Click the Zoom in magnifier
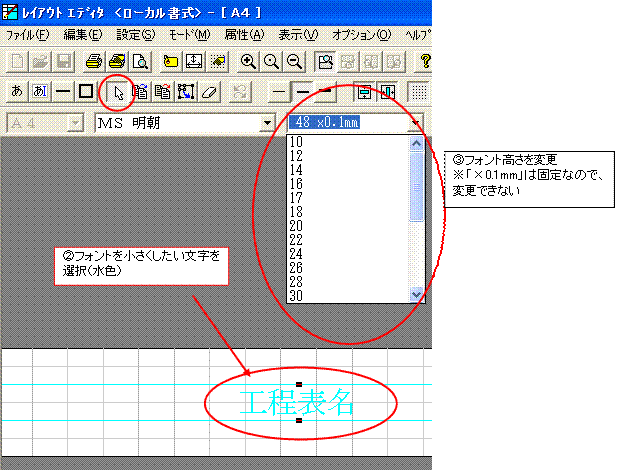The image size is (617, 470). point(248,61)
